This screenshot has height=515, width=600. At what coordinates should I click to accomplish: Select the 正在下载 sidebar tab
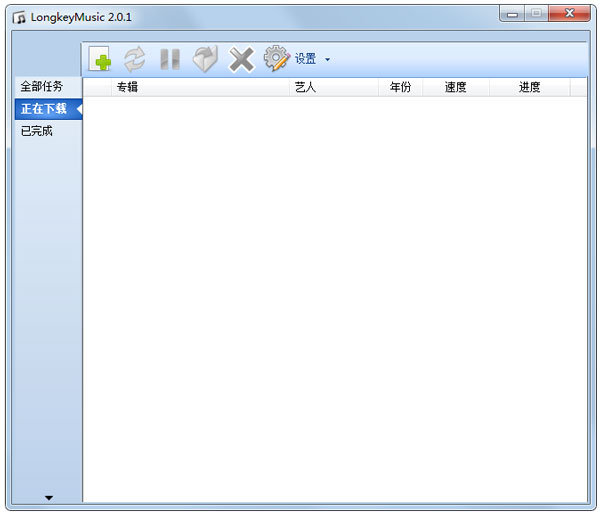point(49,109)
